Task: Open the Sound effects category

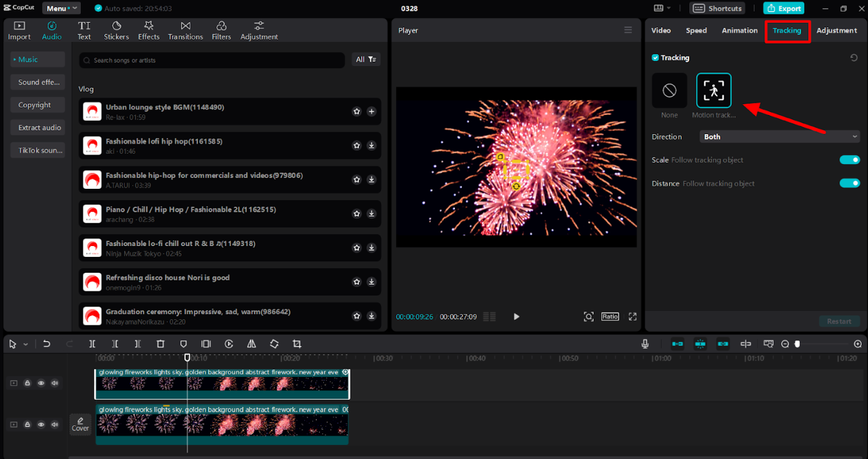Action: pyautogui.click(x=38, y=82)
